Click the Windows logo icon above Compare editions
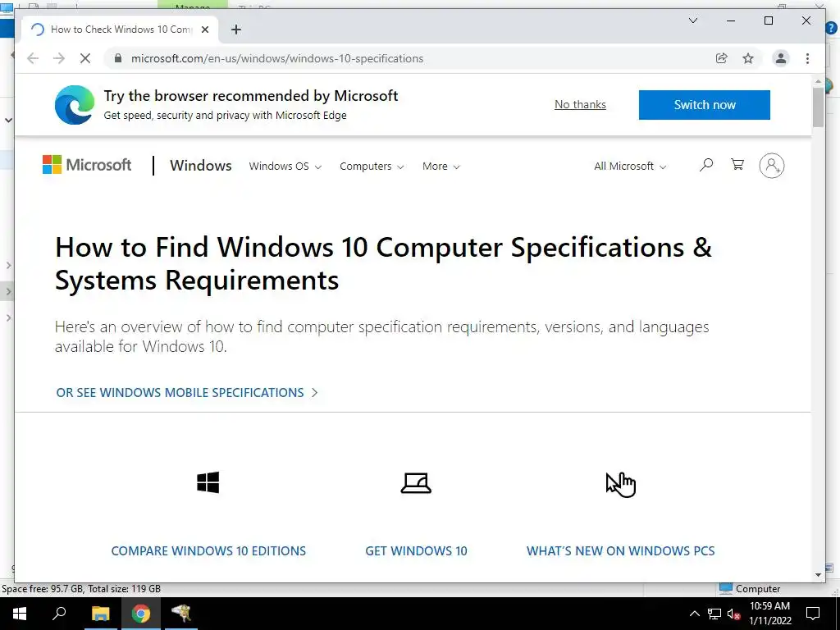Viewport: 840px width, 630px height. click(208, 482)
